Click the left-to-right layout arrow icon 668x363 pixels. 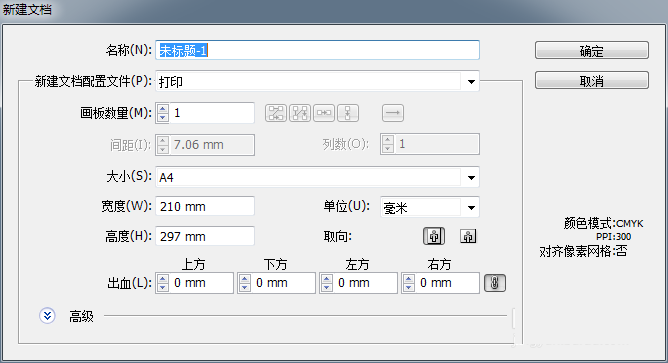point(393,113)
